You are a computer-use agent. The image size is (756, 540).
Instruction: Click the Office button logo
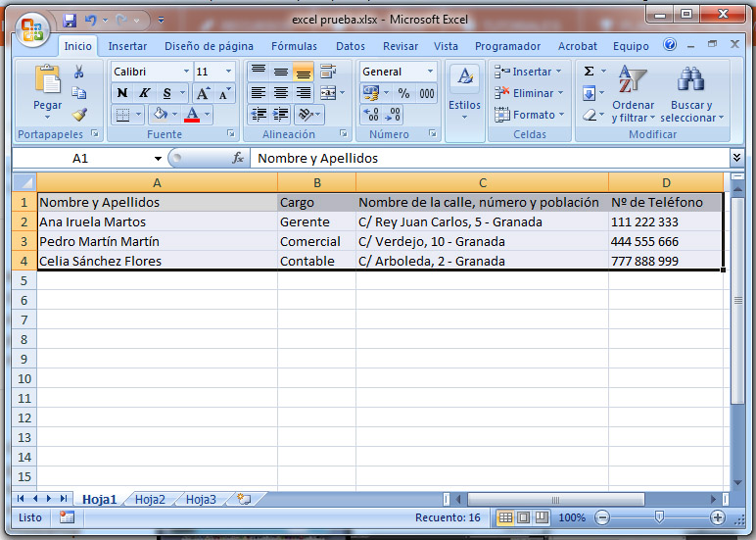pyautogui.click(x=32, y=26)
